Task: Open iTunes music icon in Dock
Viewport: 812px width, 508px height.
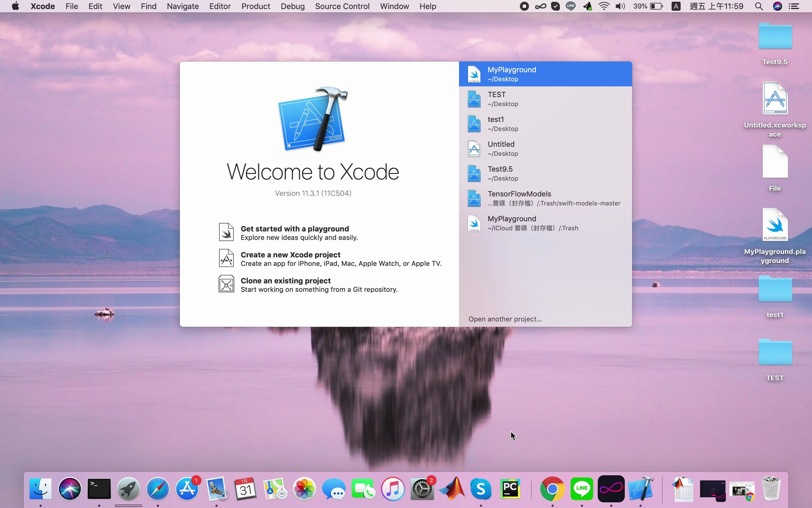Action: (x=392, y=489)
